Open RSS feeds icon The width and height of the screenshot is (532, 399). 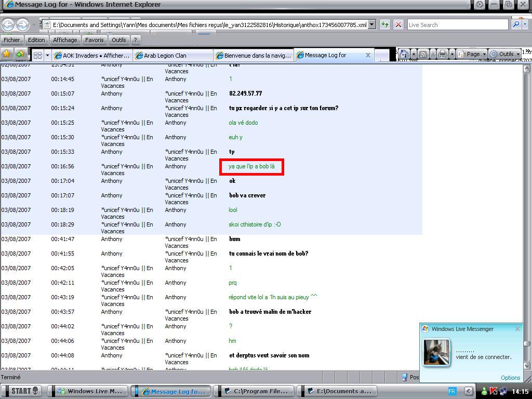(x=423, y=54)
